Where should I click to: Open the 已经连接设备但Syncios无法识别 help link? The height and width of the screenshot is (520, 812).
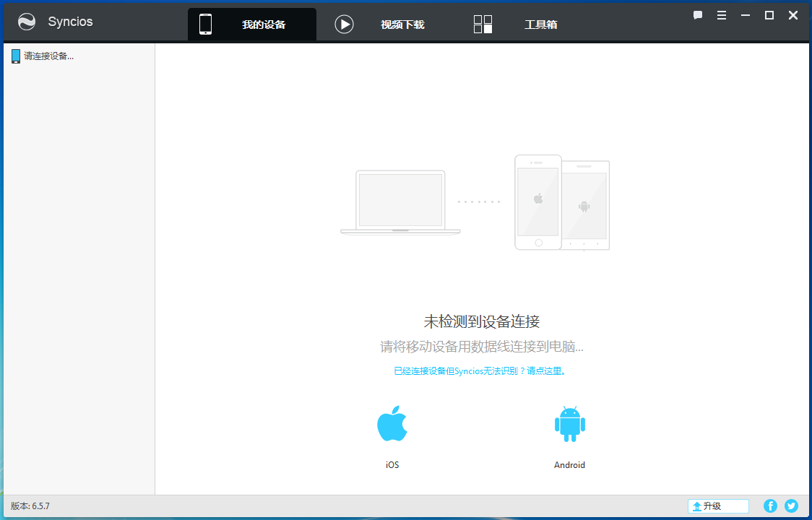pyautogui.click(x=480, y=370)
